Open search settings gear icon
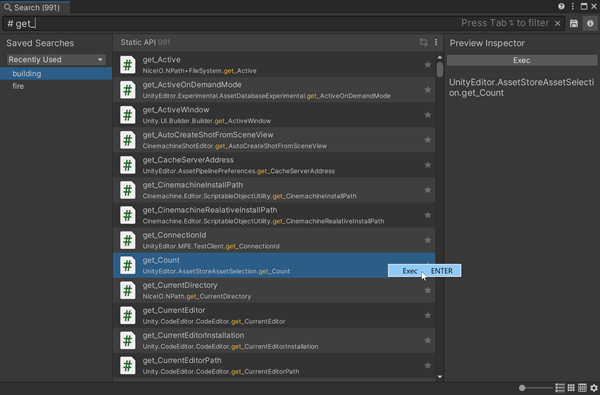 593,388
